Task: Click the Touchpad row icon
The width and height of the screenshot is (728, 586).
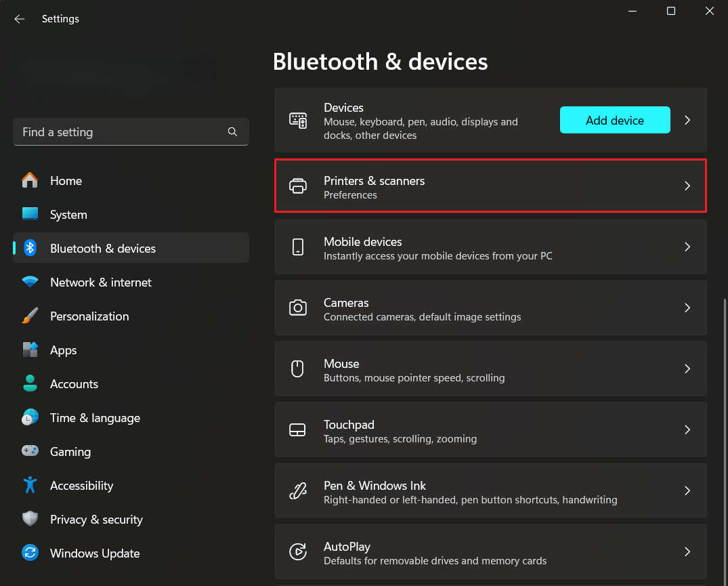Action: (x=297, y=430)
